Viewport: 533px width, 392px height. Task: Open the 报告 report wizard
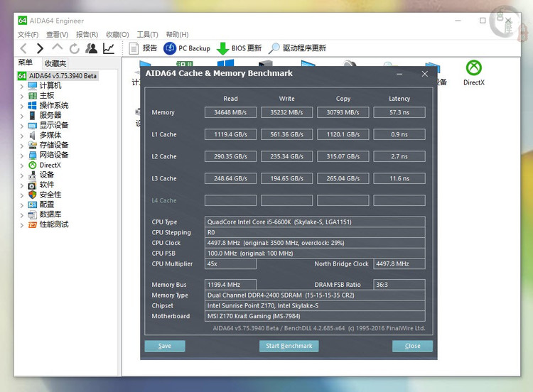tap(143, 48)
